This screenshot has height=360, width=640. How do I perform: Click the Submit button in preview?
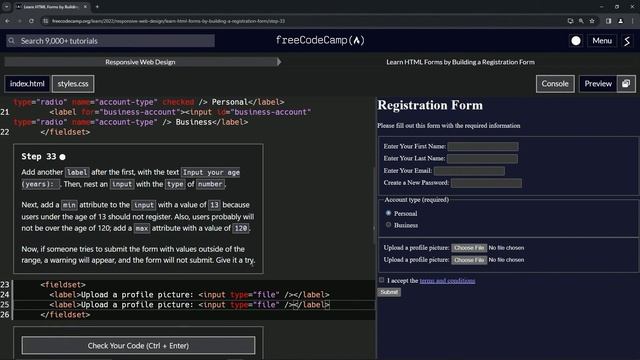(x=389, y=292)
